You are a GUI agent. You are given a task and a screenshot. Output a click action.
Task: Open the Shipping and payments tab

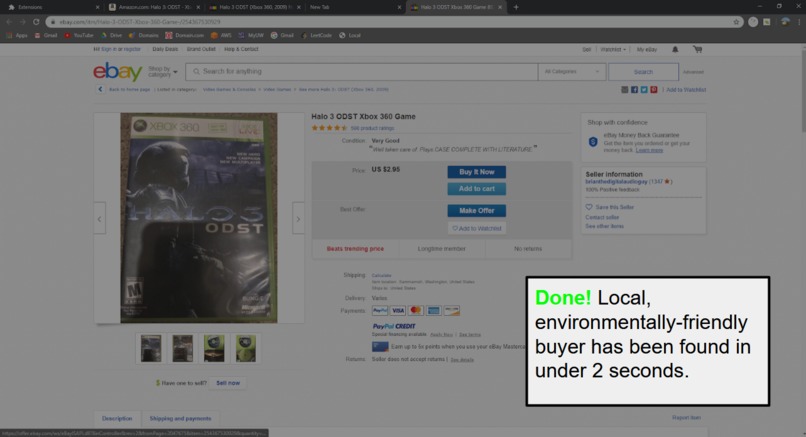click(x=180, y=418)
